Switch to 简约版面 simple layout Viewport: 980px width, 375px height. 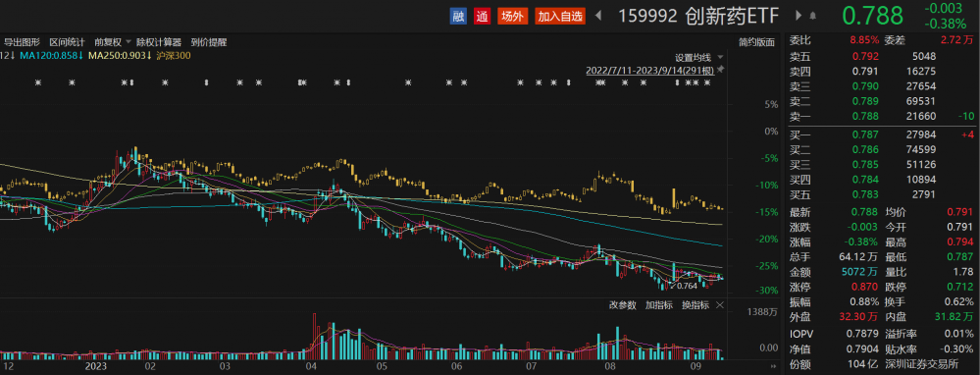(756, 42)
